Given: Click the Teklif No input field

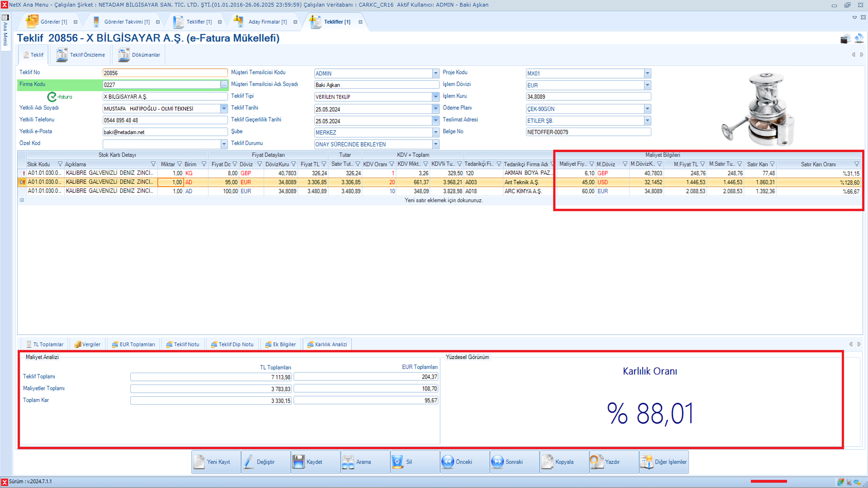Looking at the screenshot, I should click(165, 73).
